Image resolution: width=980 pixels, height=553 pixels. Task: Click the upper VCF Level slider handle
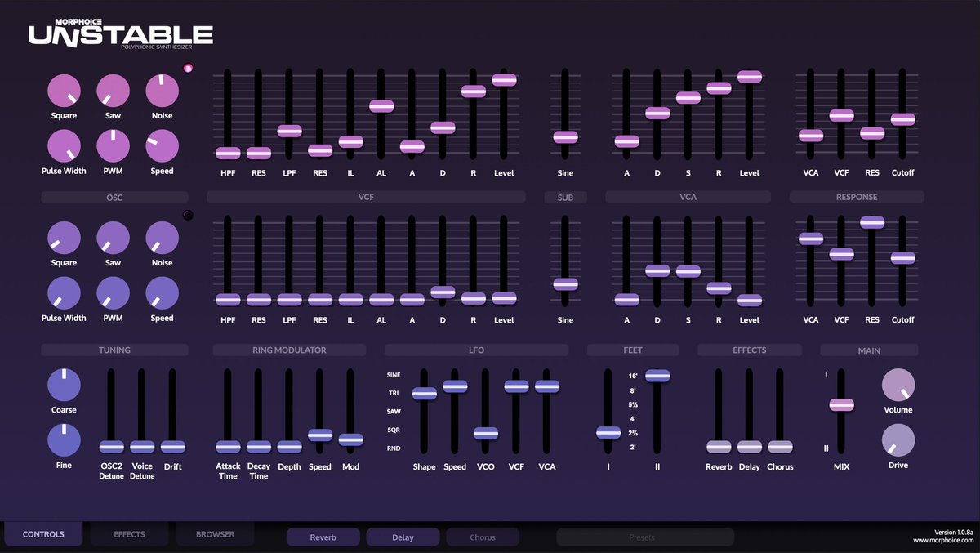tap(504, 79)
